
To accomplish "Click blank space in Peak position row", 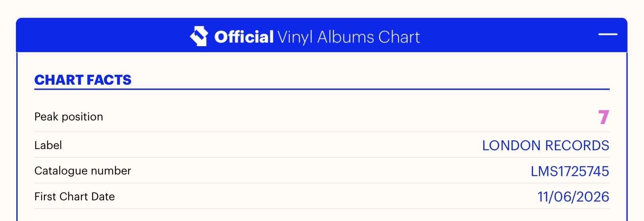I will [x=350, y=117].
